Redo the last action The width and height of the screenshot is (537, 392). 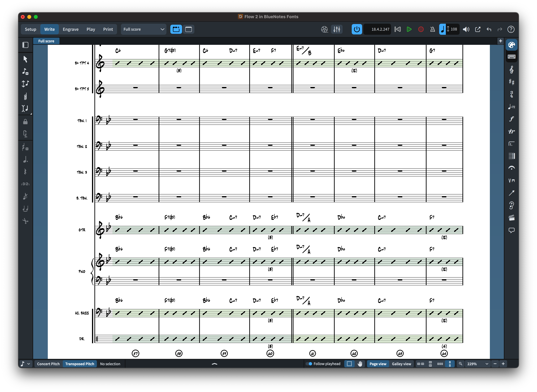coord(500,29)
